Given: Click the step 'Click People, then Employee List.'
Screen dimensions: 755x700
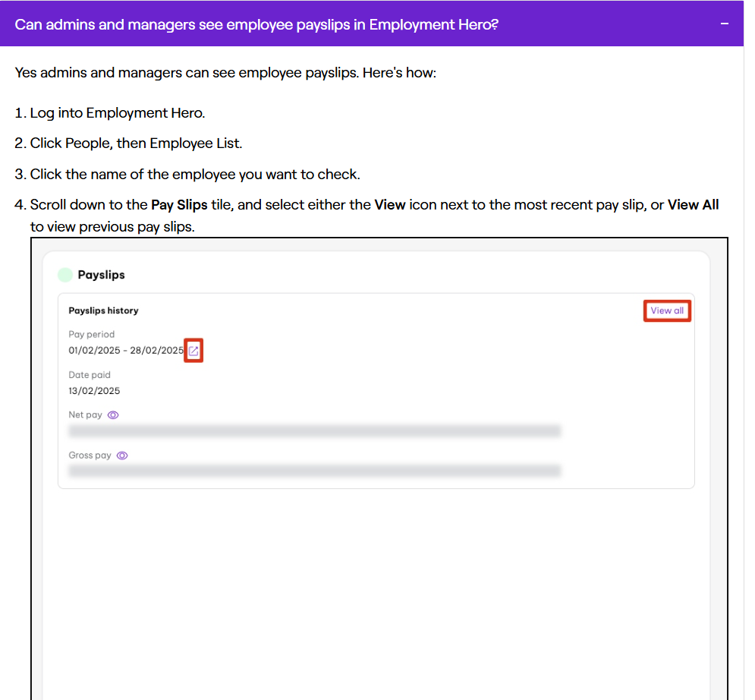Looking at the screenshot, I should click(136, 143).
